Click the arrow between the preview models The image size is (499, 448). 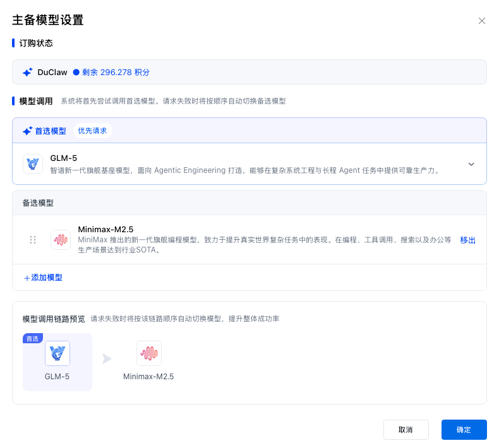[x=107, y=358]
